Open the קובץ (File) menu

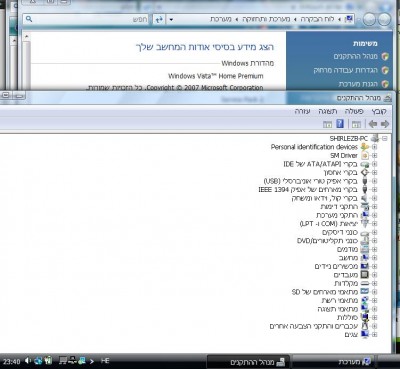379,111
